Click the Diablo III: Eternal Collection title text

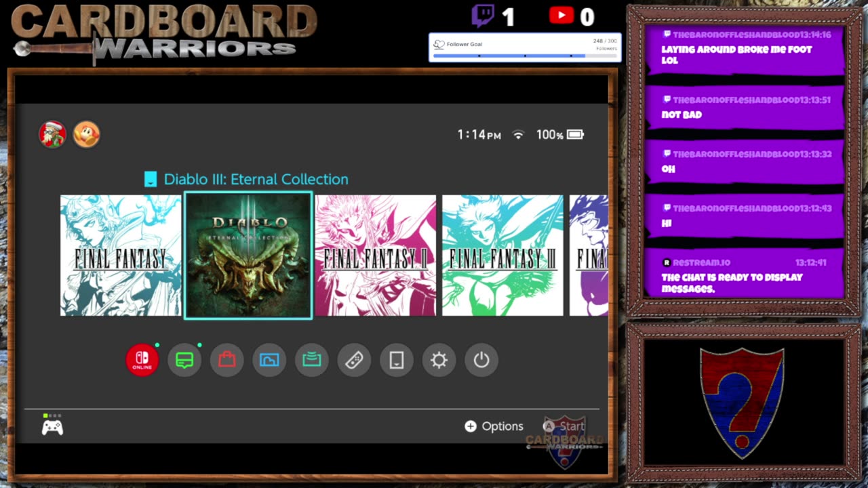point(256,180)
